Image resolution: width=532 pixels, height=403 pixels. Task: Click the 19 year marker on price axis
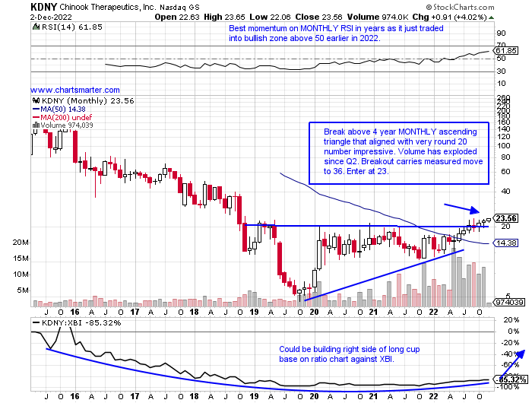[x=254, y=312]
